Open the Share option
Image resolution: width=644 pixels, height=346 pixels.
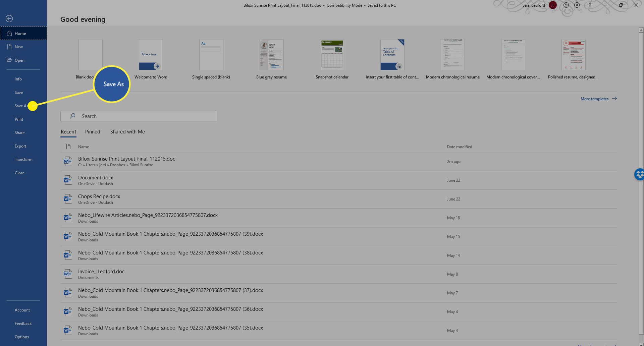[23, 133]
